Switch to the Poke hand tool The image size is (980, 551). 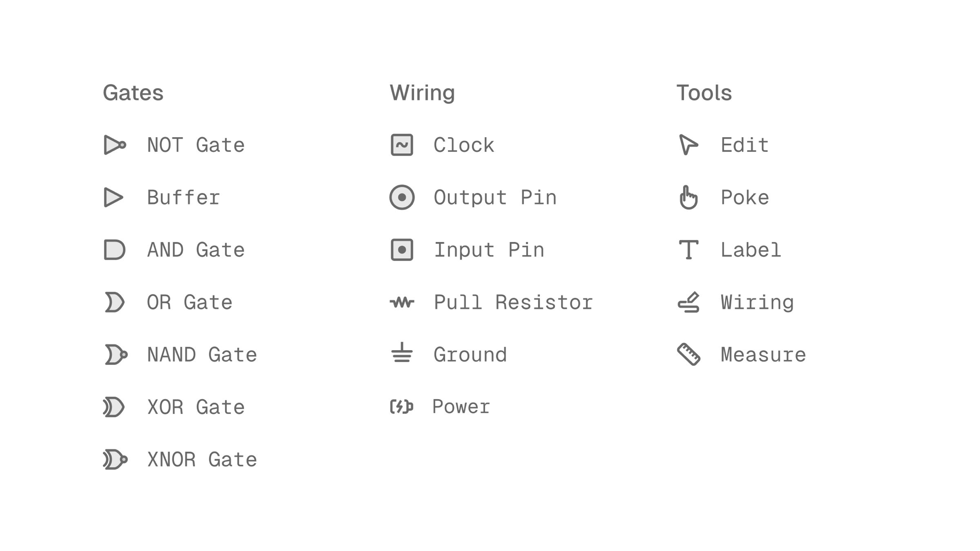pyautogui.click(x=688, y=197)
